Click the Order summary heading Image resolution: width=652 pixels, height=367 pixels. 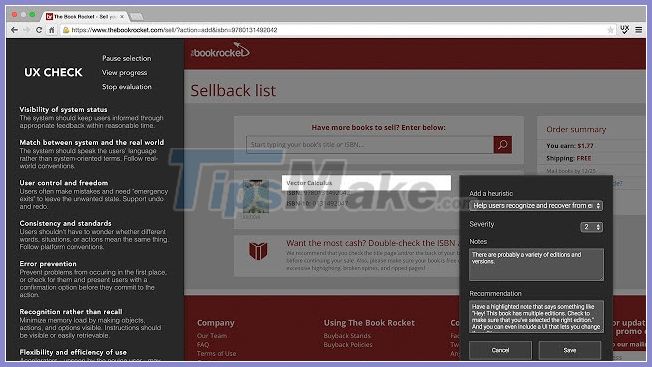[x=576, y=130]
